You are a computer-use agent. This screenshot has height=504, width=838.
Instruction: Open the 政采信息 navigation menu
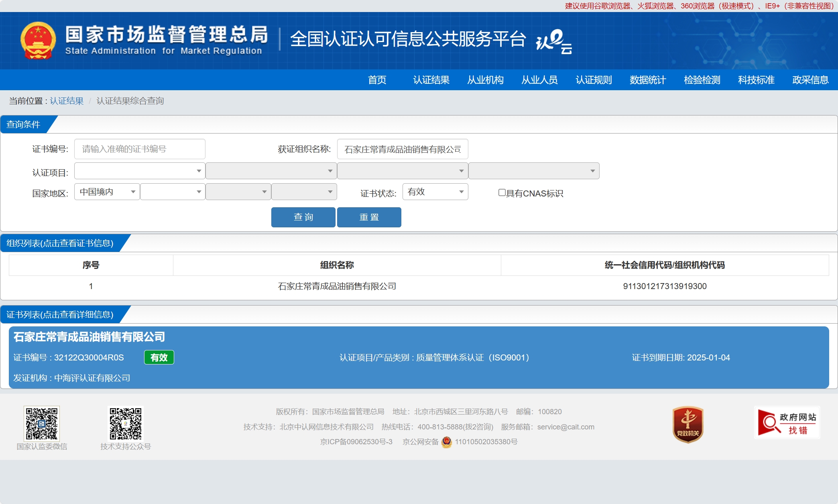point(811,80)
